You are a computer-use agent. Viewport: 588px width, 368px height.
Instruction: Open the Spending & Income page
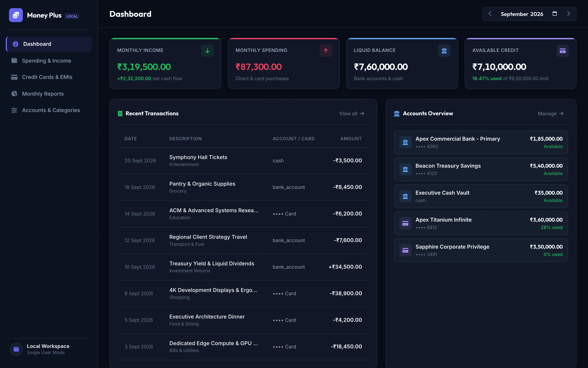(x=49, y=61)
